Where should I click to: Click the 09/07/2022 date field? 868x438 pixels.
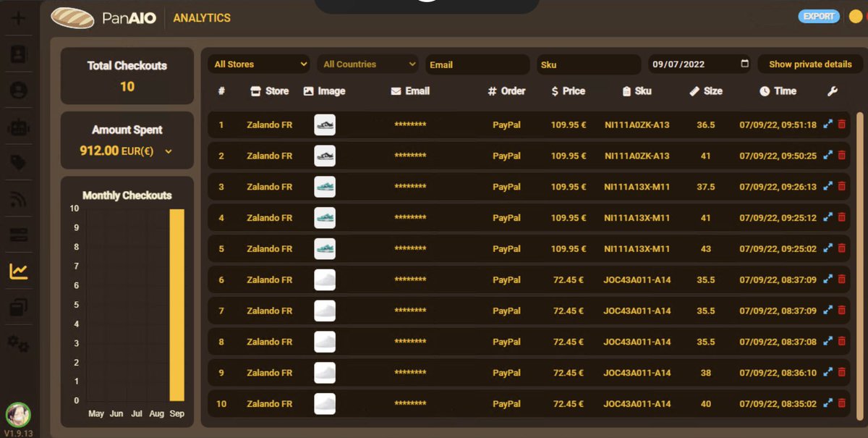click(x=699, y=64)
